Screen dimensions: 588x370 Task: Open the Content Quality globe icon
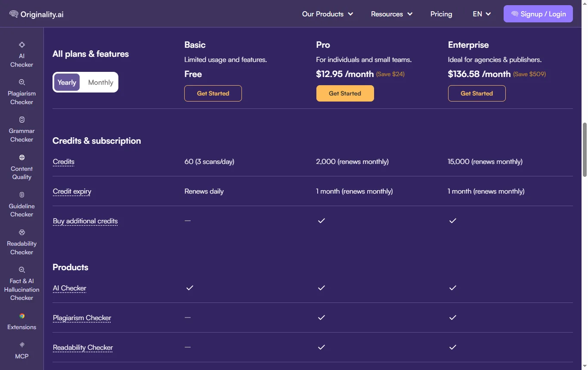[x=22, y=157]
